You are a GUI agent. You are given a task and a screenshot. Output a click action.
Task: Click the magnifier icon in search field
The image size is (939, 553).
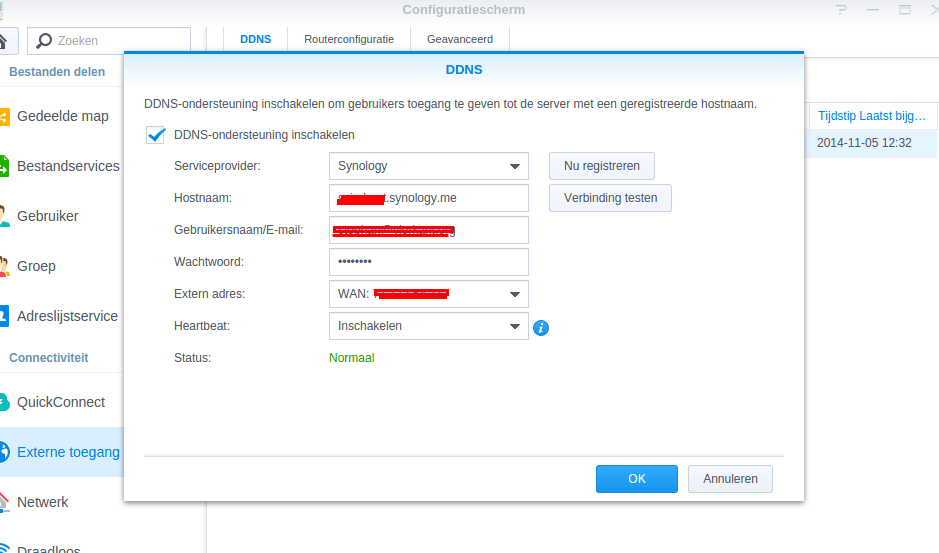44,41
